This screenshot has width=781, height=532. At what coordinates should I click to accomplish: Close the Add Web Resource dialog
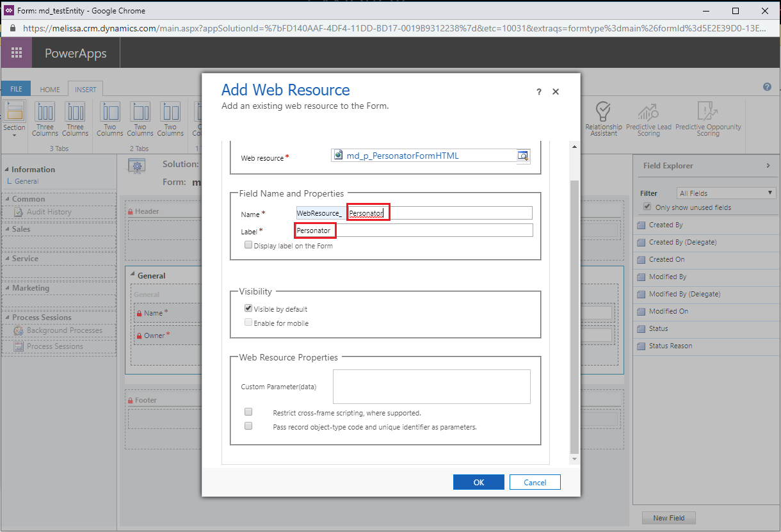(556, 92)
